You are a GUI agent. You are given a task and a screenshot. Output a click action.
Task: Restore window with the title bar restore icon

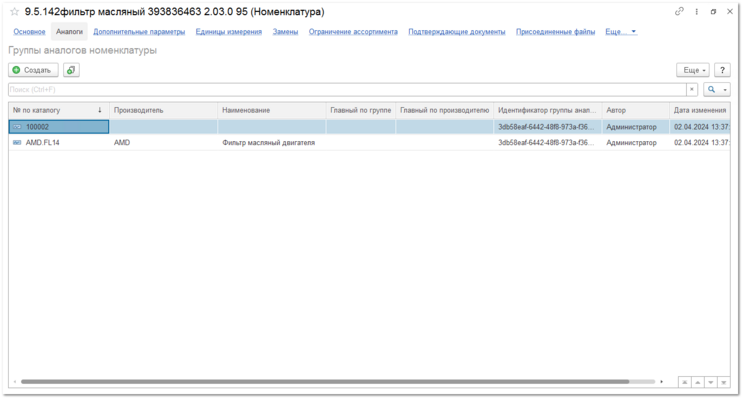pos(713,11)
